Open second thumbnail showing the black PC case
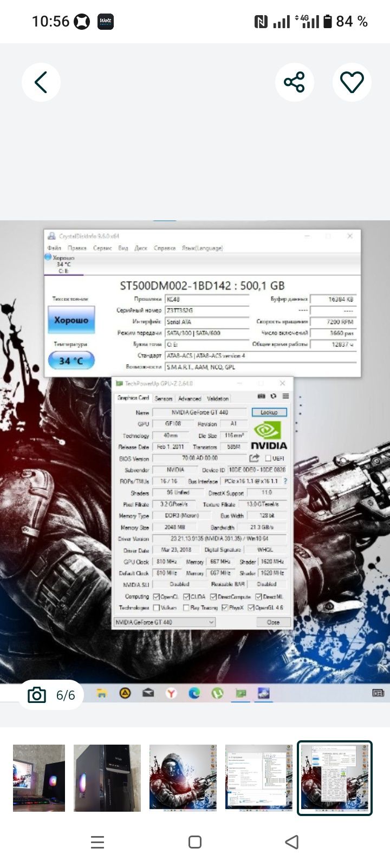The width and height of the screenshot is (390, 868). tap(107, 778)
